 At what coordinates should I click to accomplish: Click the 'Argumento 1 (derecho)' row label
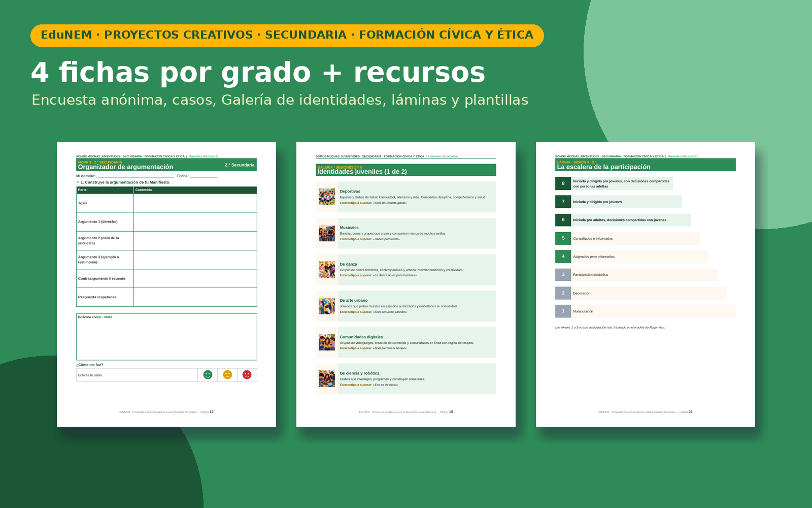tap(98, 222)
